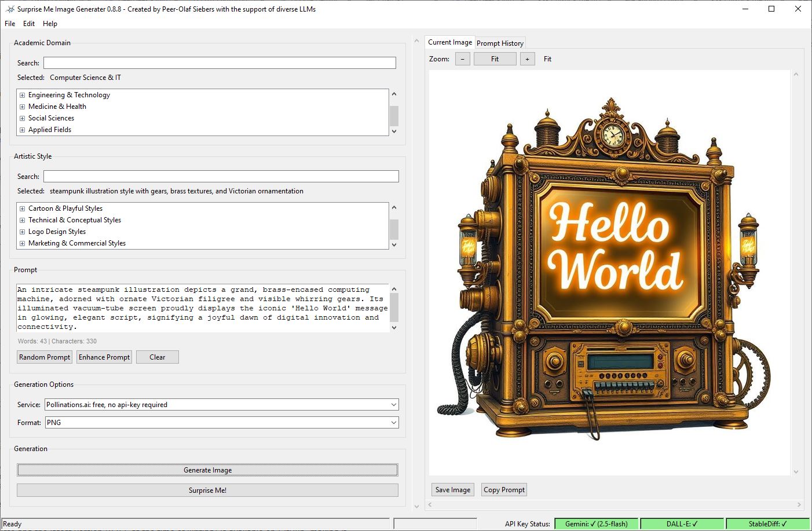Image resolution: width=812 pixels, height=531 pixels.
Task: Expand the Logo Design Styles node
Action: [22, 232]
